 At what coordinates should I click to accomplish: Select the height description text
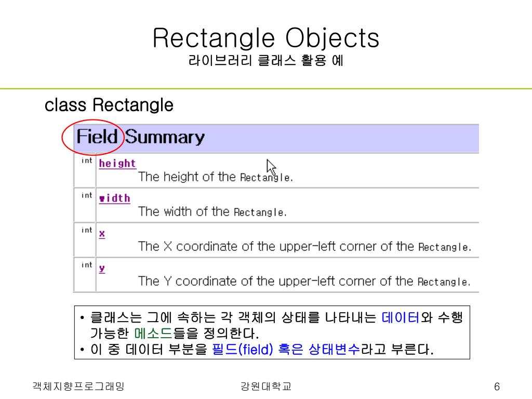216,177
